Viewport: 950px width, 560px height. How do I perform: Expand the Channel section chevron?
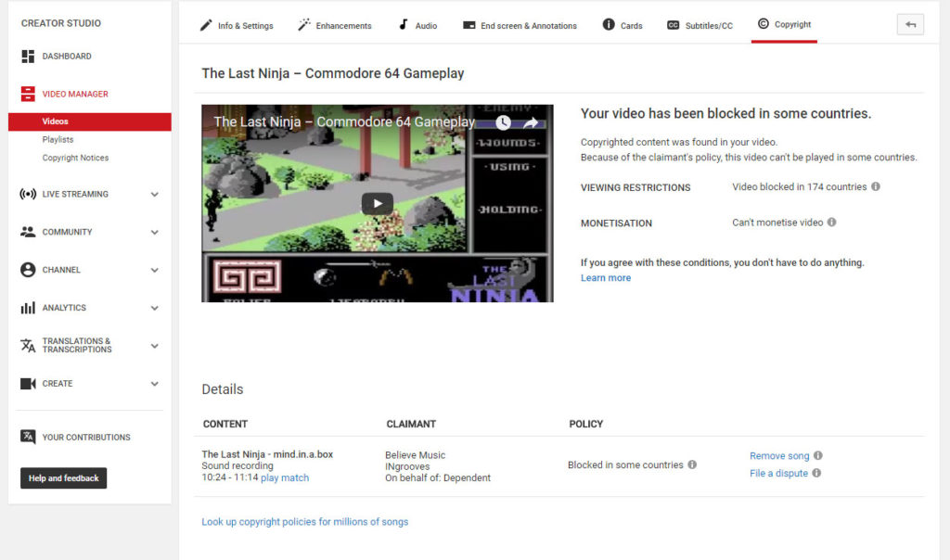coord(155,270)
